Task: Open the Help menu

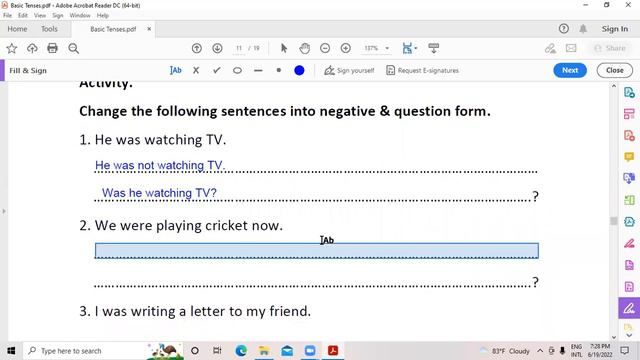Action: coord(102,16)
